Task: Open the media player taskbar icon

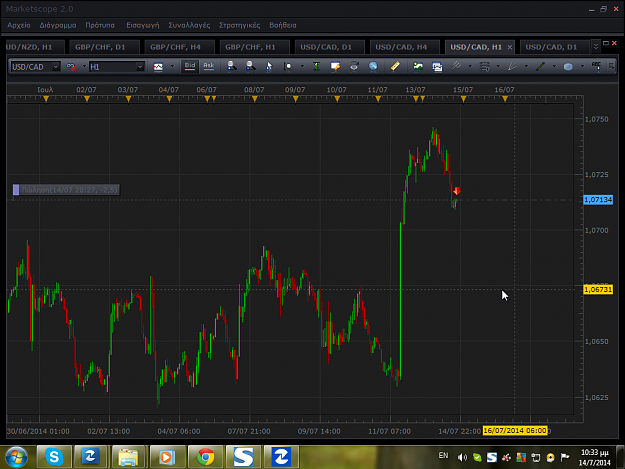Action: coord(167,456)
